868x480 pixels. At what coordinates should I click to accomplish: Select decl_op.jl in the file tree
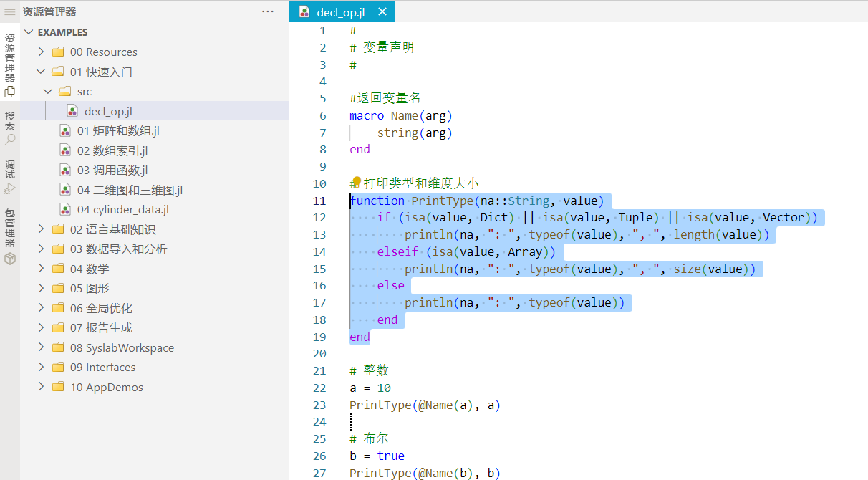coord(108,111)
